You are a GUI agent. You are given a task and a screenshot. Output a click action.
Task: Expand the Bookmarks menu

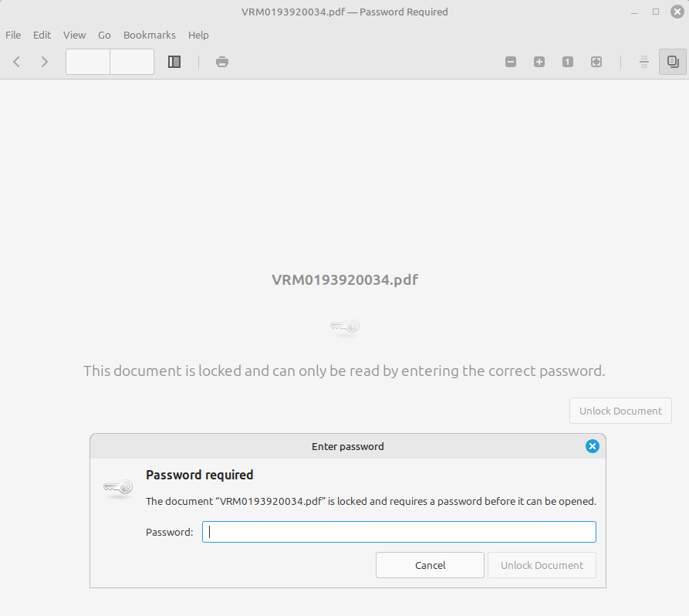[x=149, y=35]
